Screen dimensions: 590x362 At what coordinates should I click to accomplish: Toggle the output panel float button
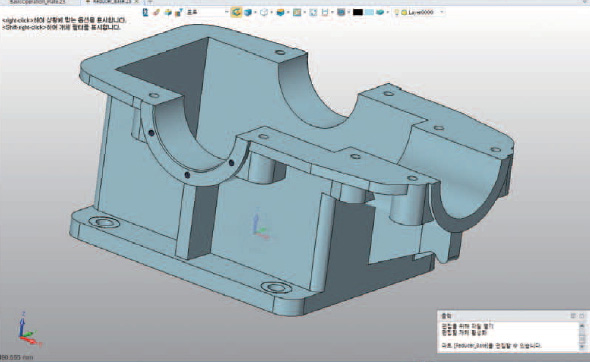582,315
